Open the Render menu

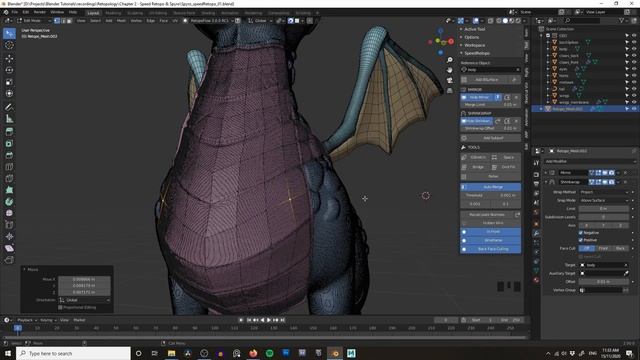(x=40, y=12)
